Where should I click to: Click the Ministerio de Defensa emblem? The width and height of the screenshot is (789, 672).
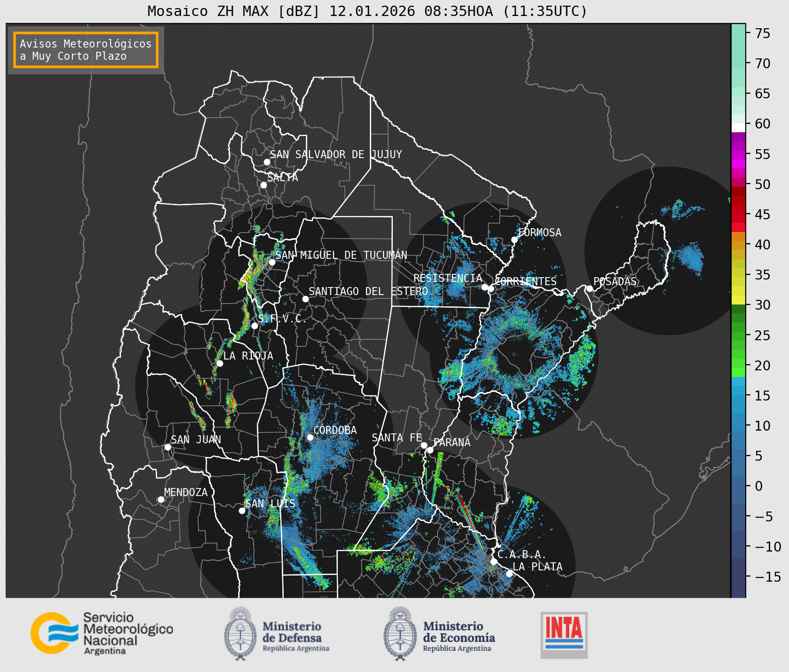click(x=240, y=633)
